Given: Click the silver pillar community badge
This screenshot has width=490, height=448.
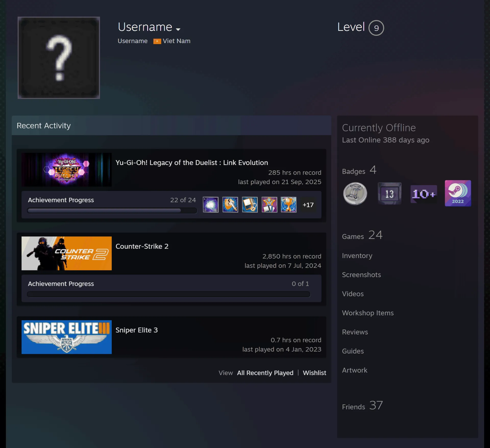Looking at the screenshot, I should tap(355, 194).
